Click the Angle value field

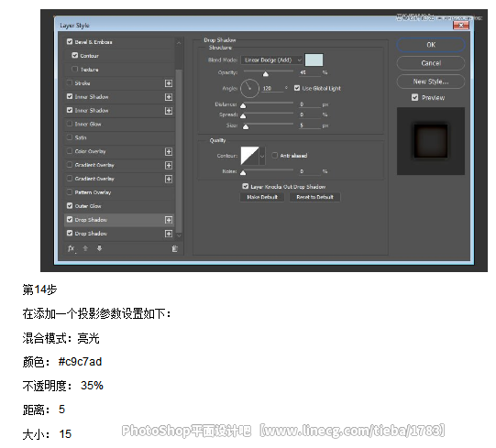272,89
